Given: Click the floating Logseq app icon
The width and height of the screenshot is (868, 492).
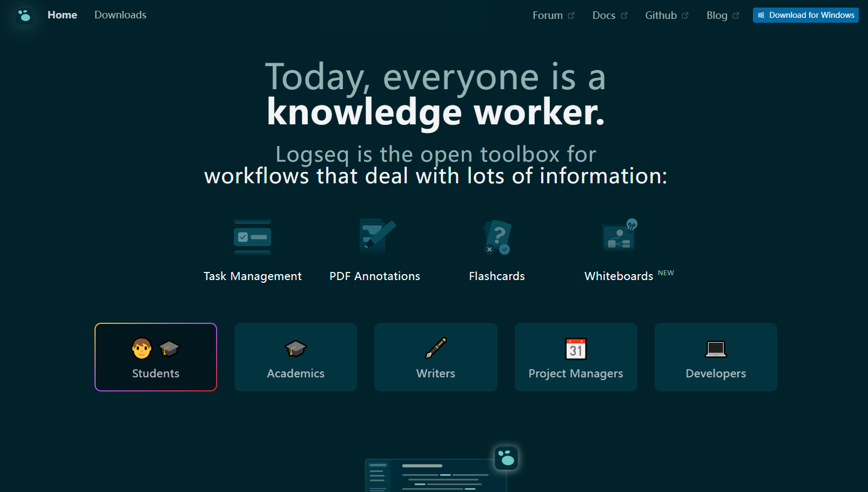Looking at the screenshot, I should 507,458.
